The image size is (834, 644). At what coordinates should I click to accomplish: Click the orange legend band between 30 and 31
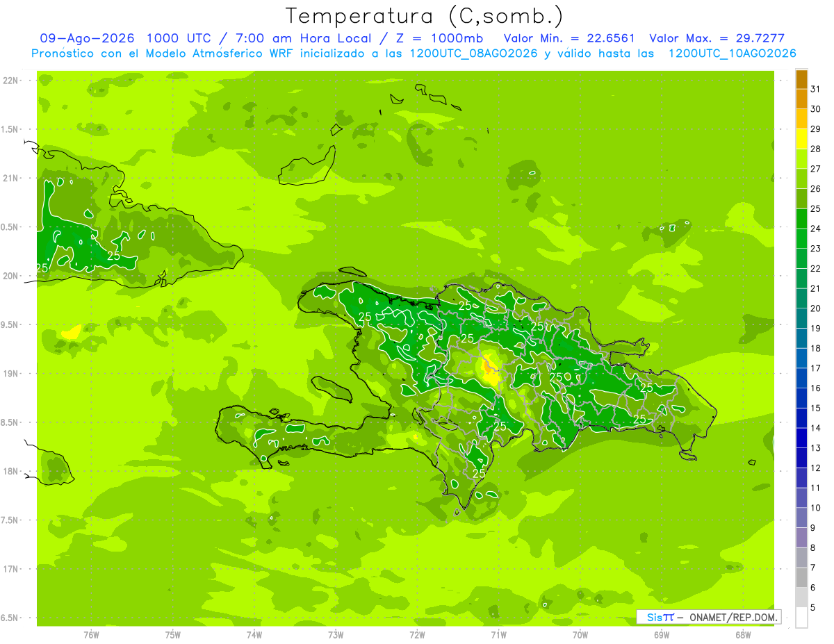tap(801, 99)
